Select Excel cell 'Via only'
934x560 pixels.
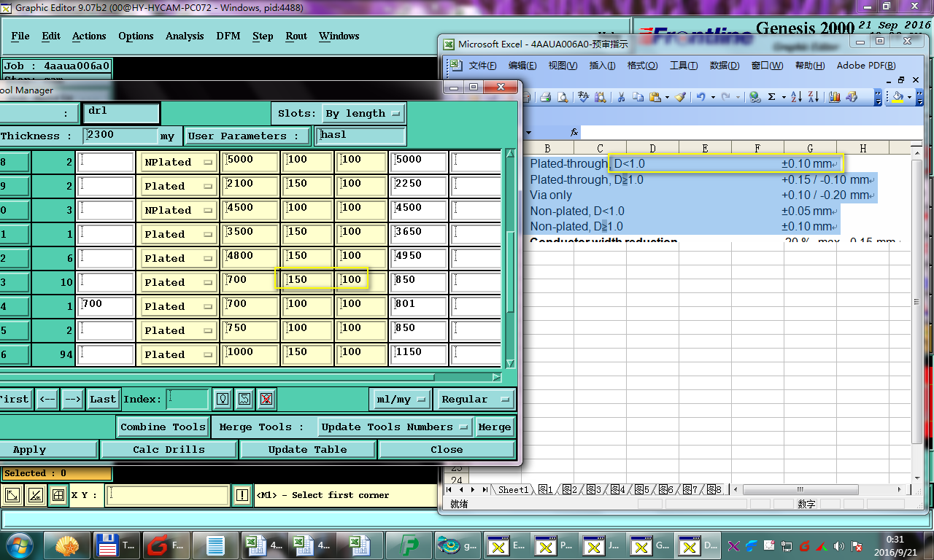tap(551, 195)
